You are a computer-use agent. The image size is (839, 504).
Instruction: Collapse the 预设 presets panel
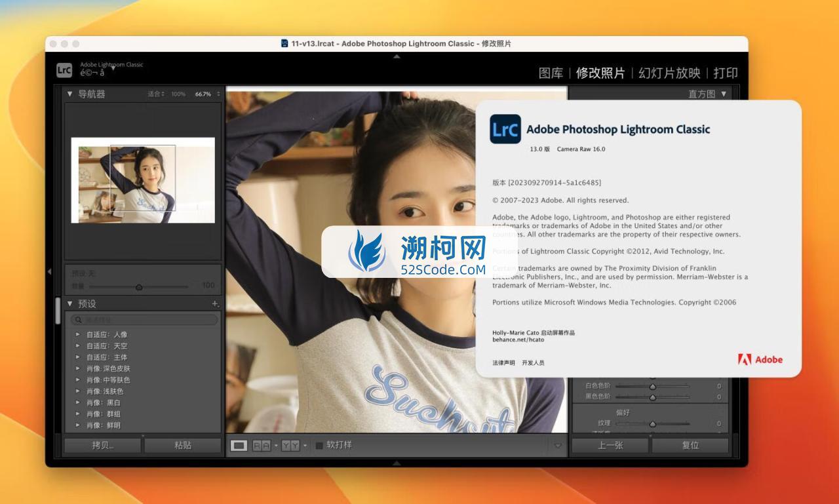pos(70,303)
